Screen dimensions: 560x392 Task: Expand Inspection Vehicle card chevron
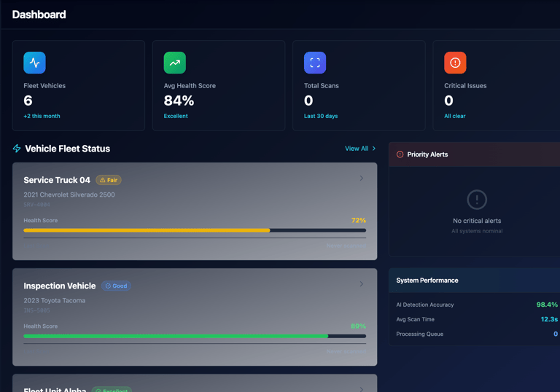pyautogui.click(x=362, y=284)
